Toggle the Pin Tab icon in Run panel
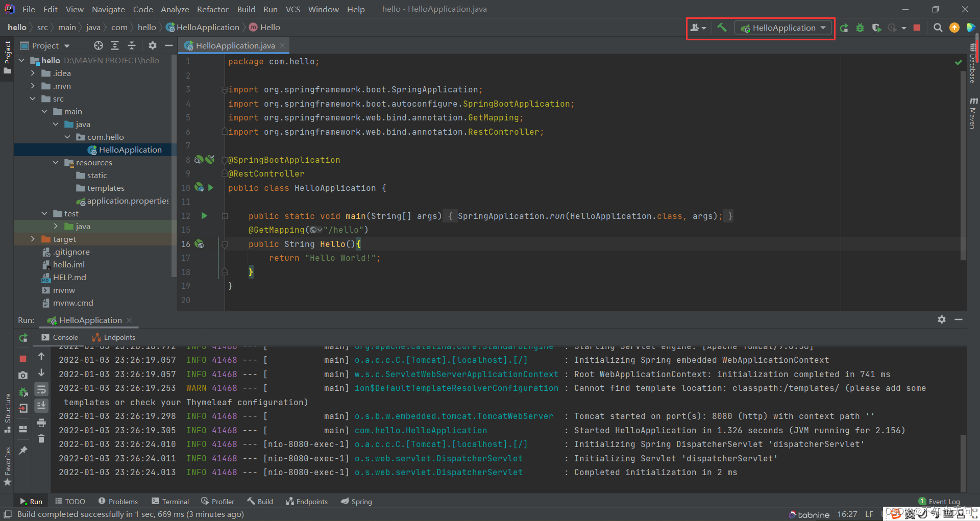Screen dimensions: 980x521 pyautogui.click(x=23, y=451)
